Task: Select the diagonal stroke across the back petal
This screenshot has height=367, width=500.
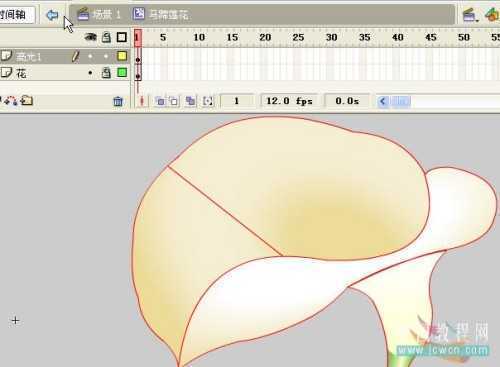Action: (x=225, y=211)
